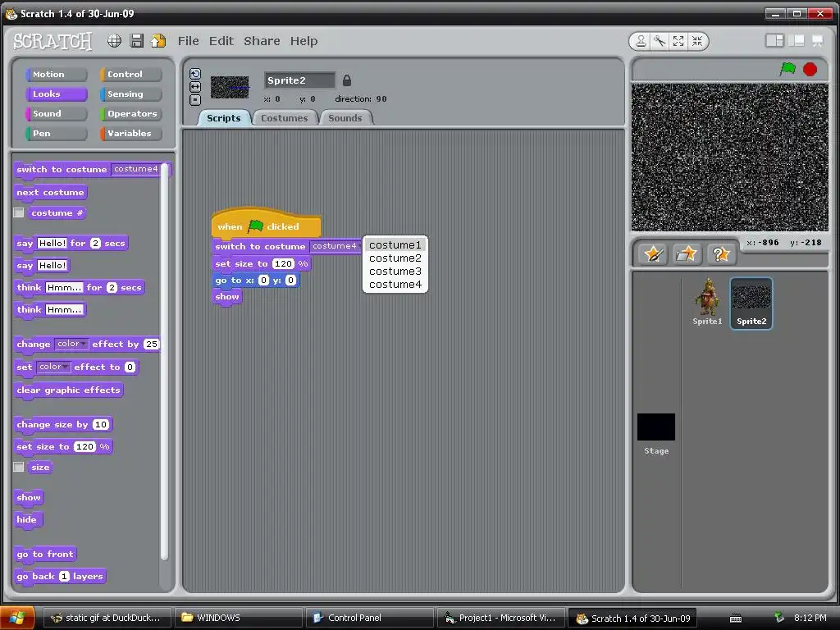The image size is (840, 630).
Task: Click the Sprite2 thumbnail in the header
Action: pos(230,87)
